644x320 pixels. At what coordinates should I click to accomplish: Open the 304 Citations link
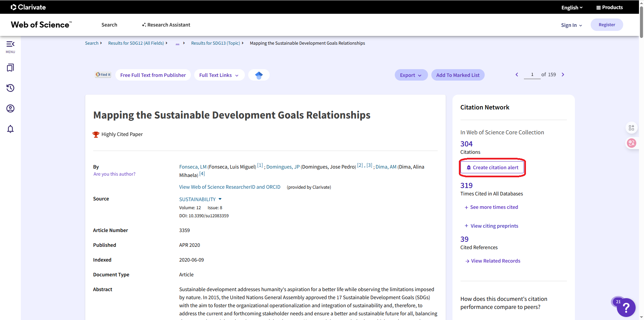466,144
